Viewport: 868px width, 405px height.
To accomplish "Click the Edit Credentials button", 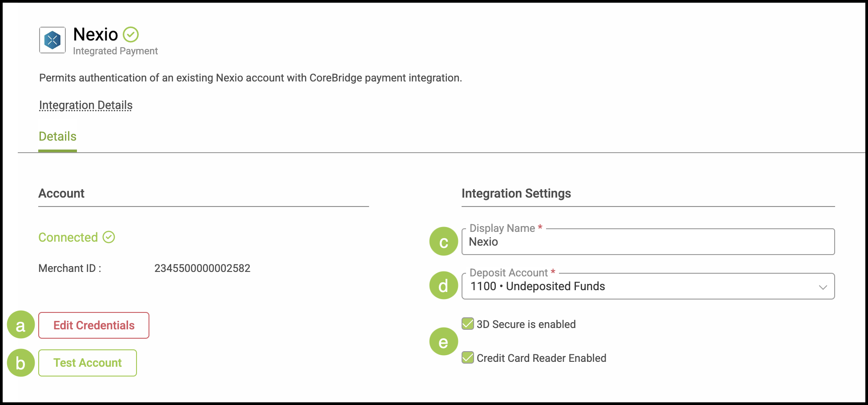I will [94, 325].
